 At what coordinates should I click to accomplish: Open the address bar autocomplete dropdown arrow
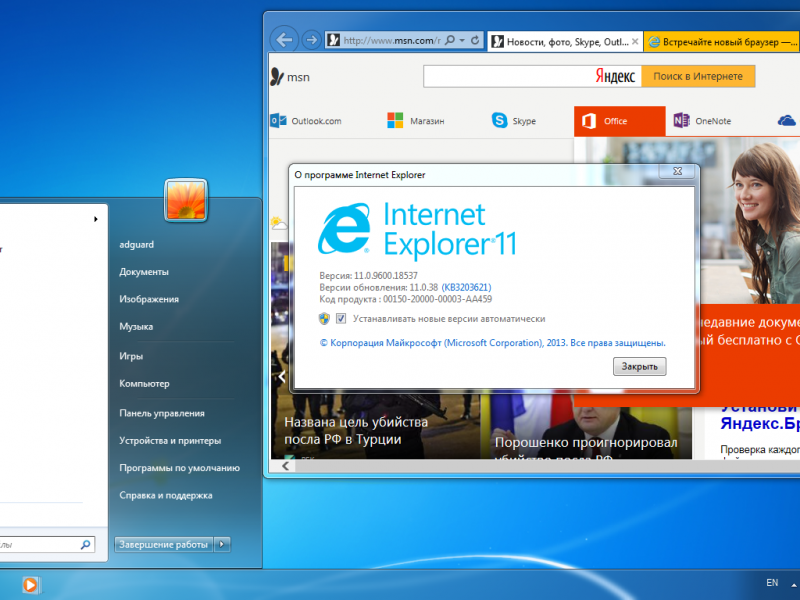click(x=462, y=40)
